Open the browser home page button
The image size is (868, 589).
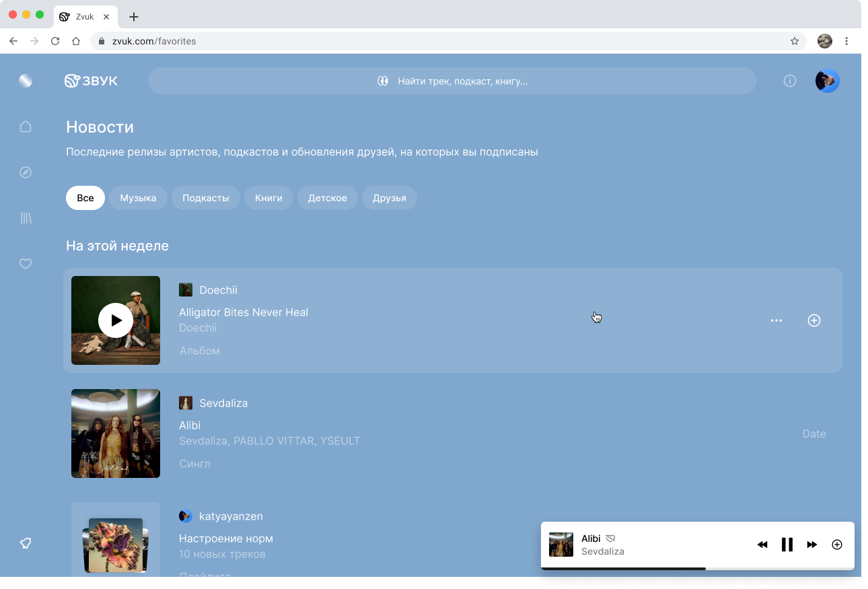76,41
